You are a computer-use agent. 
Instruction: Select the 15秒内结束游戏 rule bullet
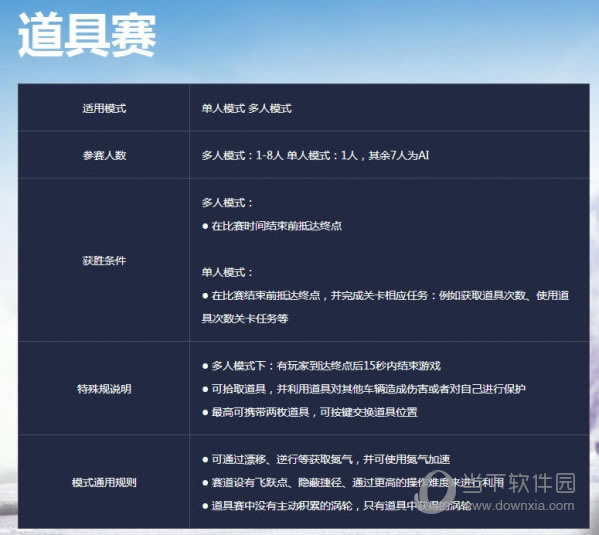(321, 366)
